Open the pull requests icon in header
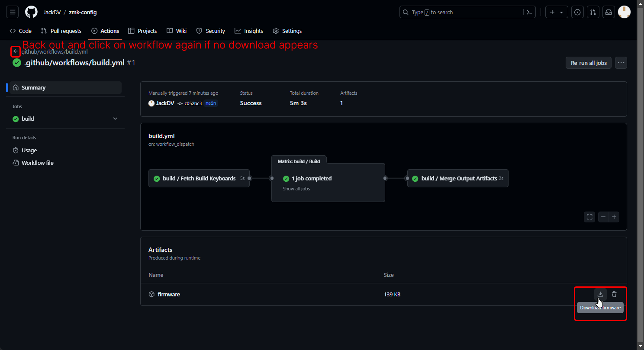 593,12
